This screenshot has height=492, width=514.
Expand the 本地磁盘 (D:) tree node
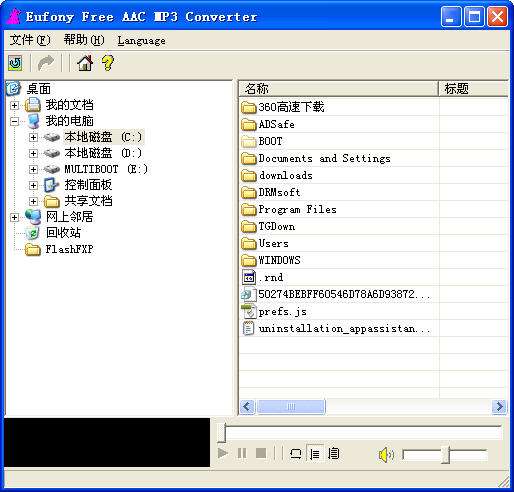(x=33, y=153)
